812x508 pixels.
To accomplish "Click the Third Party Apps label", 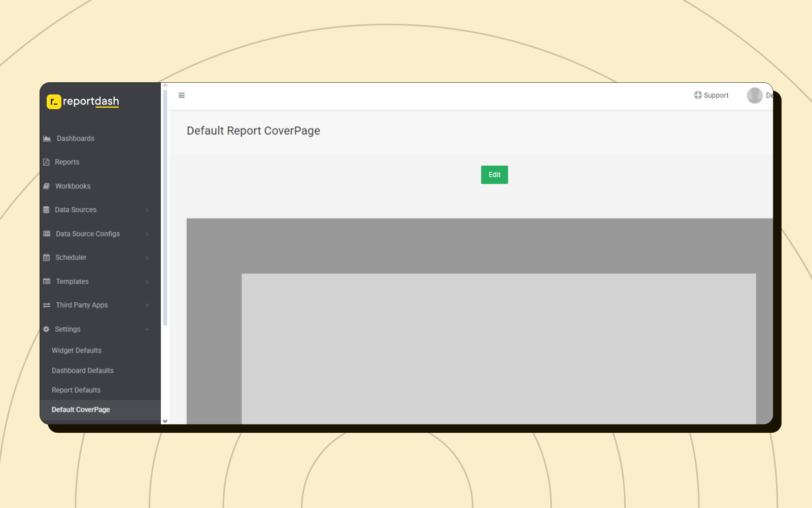I will click(82, 305).
